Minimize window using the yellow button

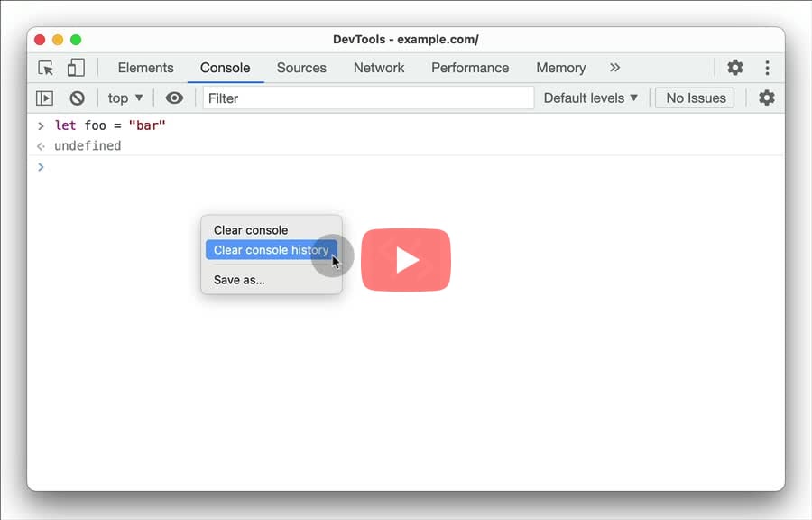pyautogui.click(x=58, y=40)
